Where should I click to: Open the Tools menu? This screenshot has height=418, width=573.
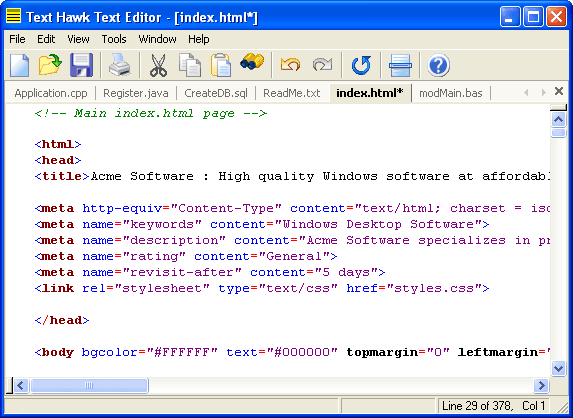click(114, 39)
